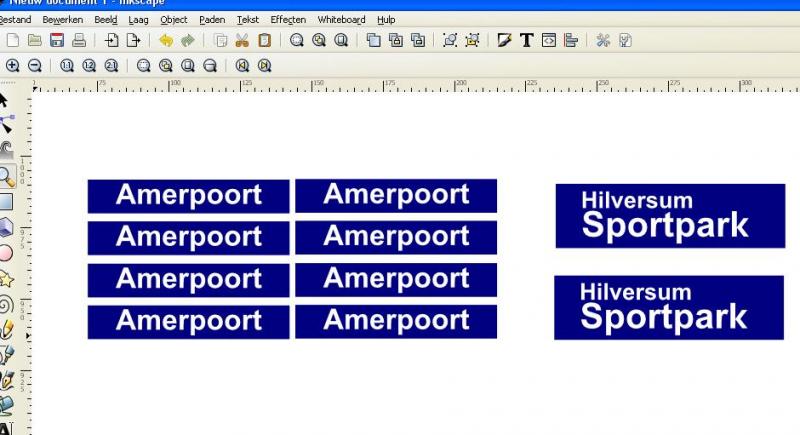
Task: Group selected objects using the group icon
Action: [x=449, y=40]
